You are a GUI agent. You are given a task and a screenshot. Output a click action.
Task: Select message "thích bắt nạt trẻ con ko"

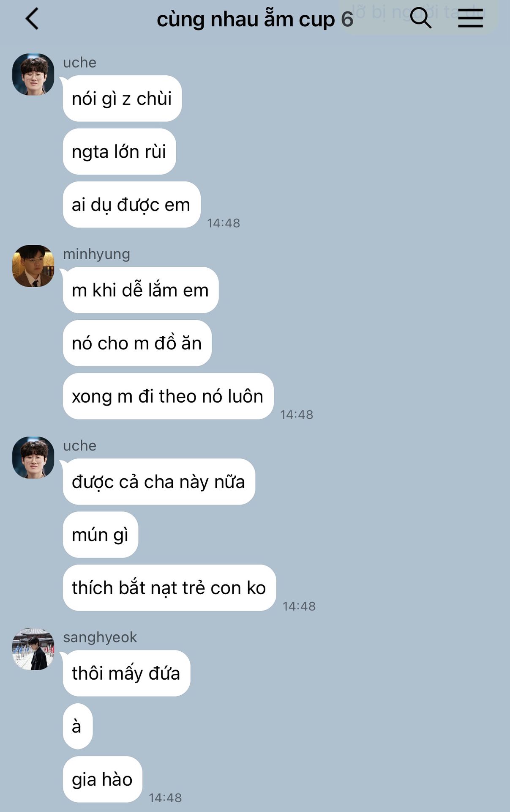coord(169,588)
